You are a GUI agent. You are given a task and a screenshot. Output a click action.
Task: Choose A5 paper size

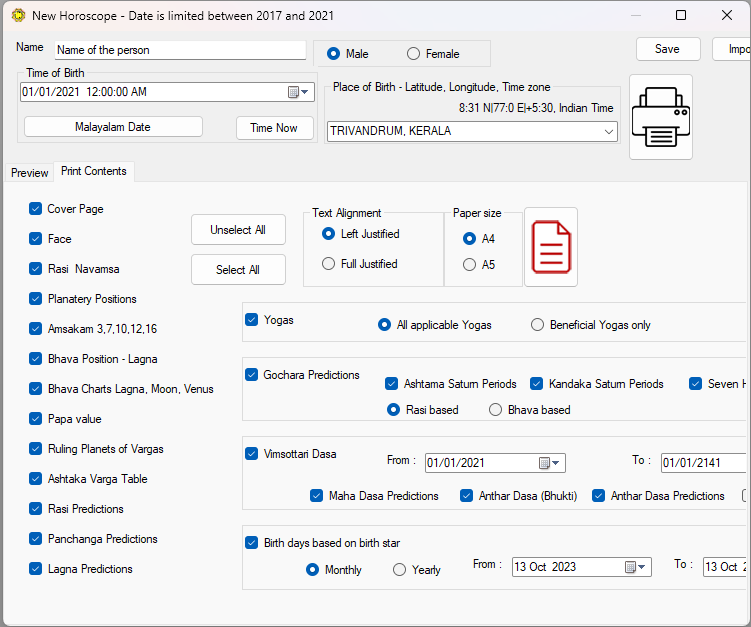(x=470, y=265)
